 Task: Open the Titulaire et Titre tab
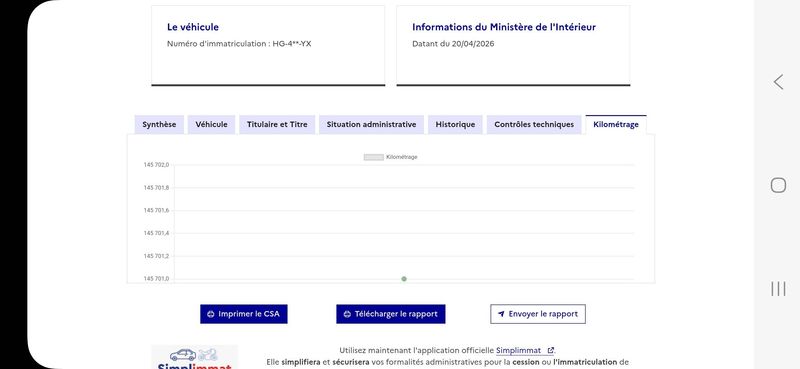pos(277,125)
